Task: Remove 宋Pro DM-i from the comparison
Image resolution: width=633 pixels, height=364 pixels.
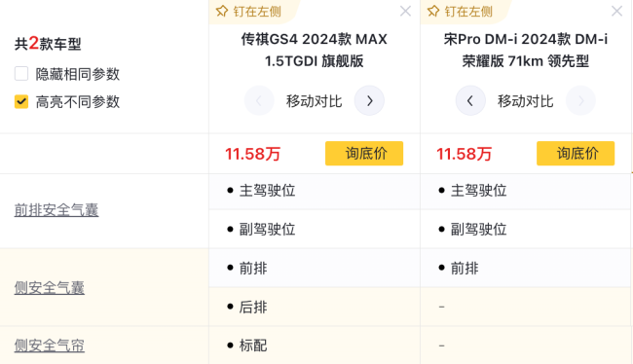Action: [x=616, y=11]
